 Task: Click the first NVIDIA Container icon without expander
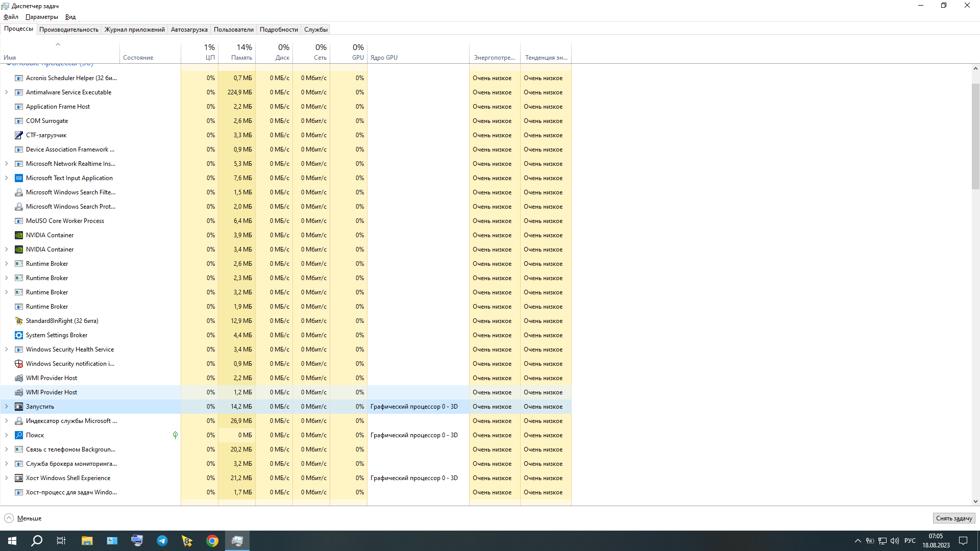click(19, 235)
